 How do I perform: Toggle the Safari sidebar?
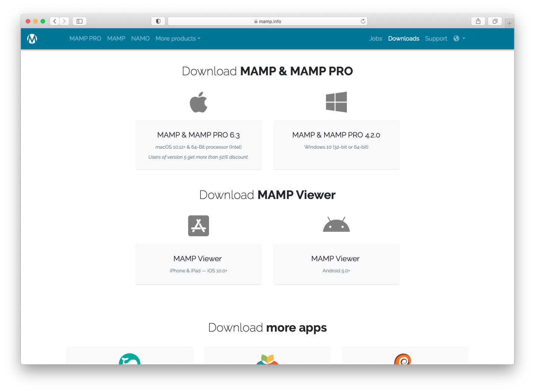click(79, 21)
